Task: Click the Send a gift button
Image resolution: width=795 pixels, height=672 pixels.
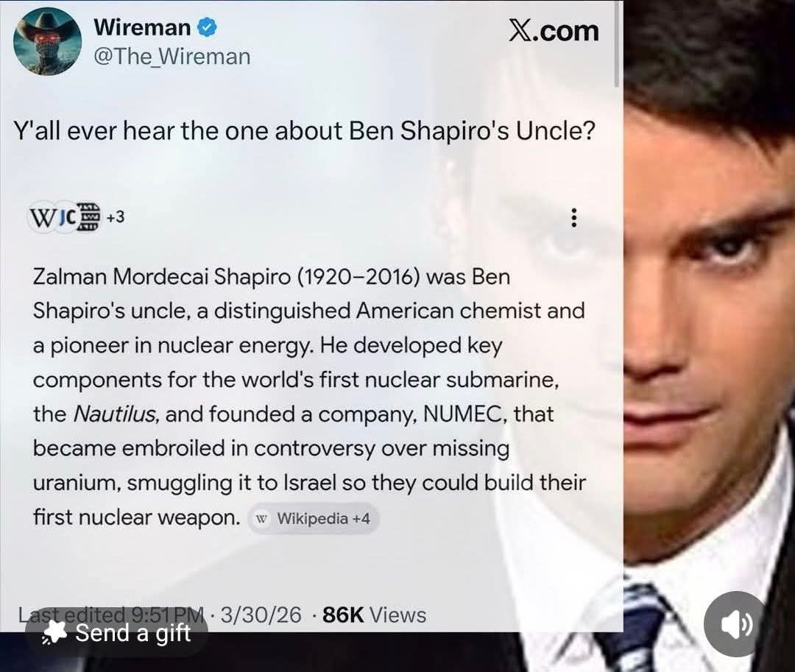Action: tap(116, 633)
